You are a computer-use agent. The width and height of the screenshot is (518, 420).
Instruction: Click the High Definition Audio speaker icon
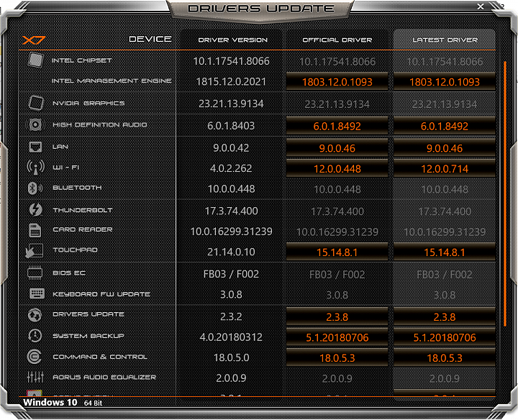(x=35, y=125)
